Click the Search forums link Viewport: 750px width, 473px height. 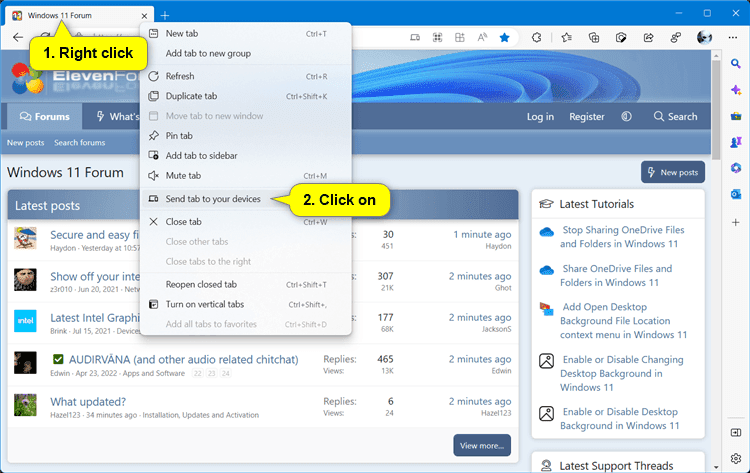pyautogui.click(x=79, y=143)
